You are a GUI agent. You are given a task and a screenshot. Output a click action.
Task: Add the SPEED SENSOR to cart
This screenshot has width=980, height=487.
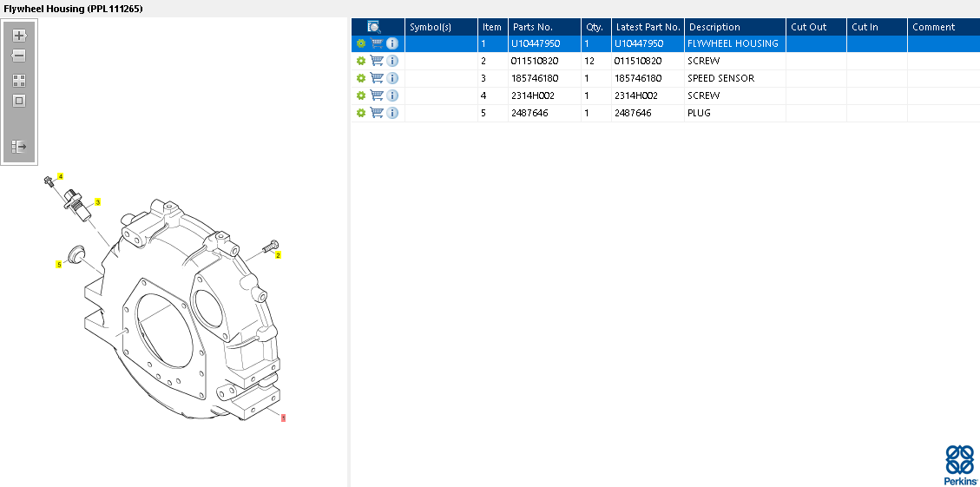[377, 78]
